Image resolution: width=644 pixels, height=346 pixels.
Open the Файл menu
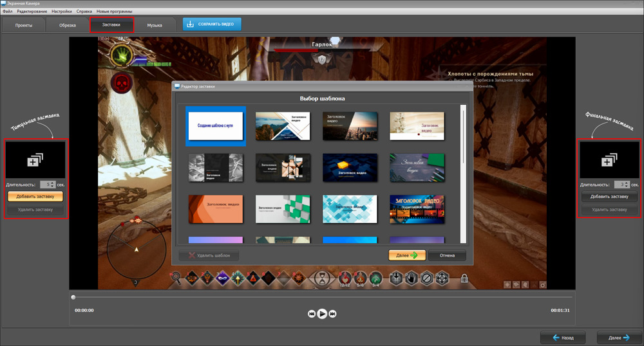7,12
